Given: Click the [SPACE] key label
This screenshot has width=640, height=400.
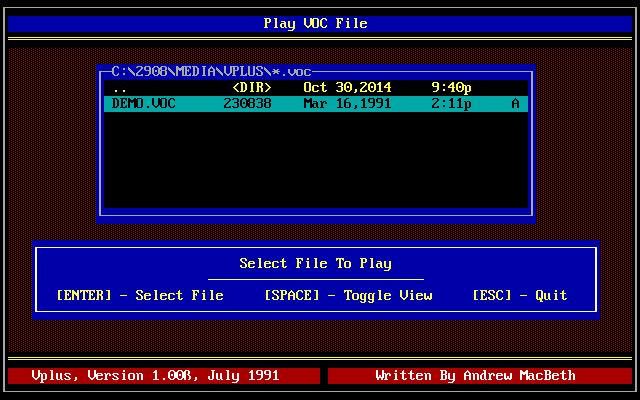Looking at the screenshot, I should 292,295.
